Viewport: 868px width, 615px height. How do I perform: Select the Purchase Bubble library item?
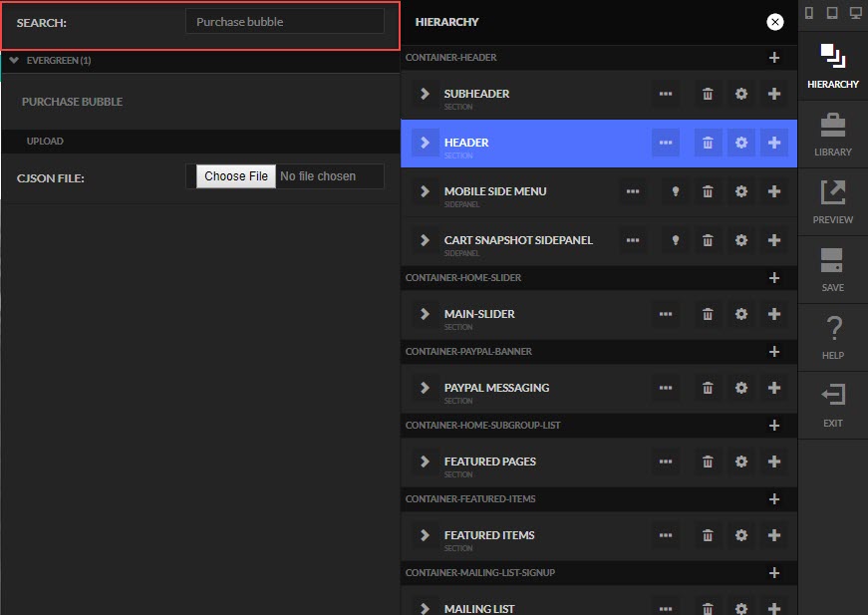point(73,102)
